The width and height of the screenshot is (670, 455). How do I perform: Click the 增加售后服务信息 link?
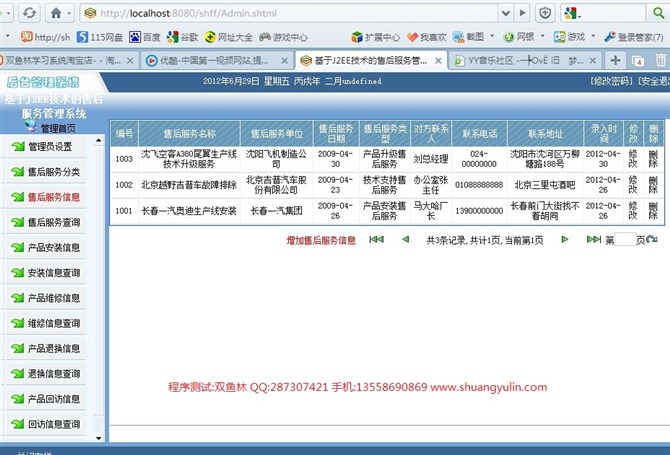click(x=321, y=240)
